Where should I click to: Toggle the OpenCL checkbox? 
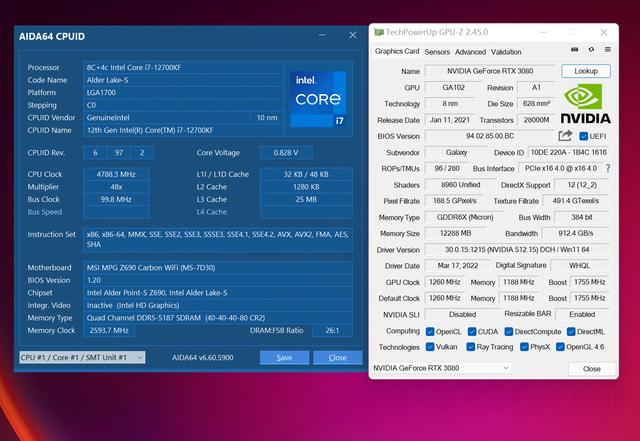429,332
